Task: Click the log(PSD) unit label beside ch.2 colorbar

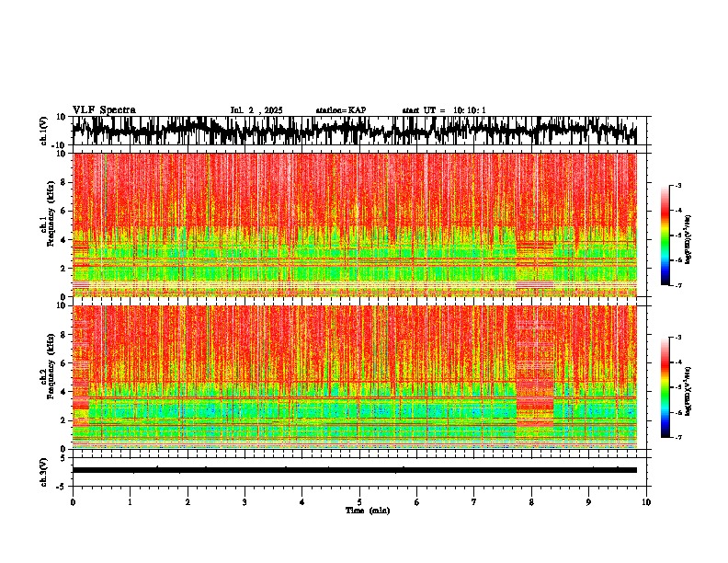Action: pyautogui.click(x=688, y=392)
